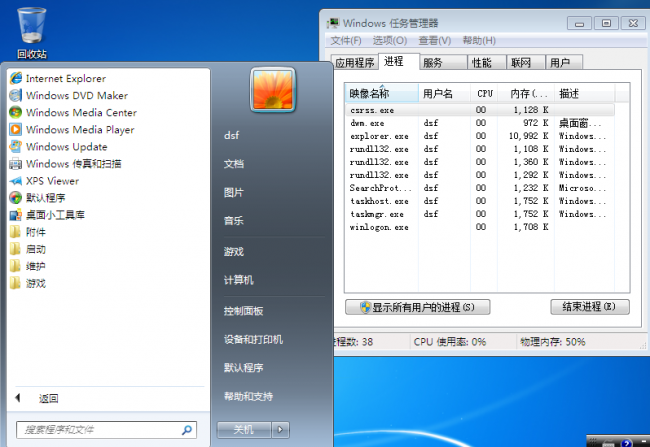Select the explorer.exe process row
The height and width of the screenshot is (447, 650).
coord(480,136)
